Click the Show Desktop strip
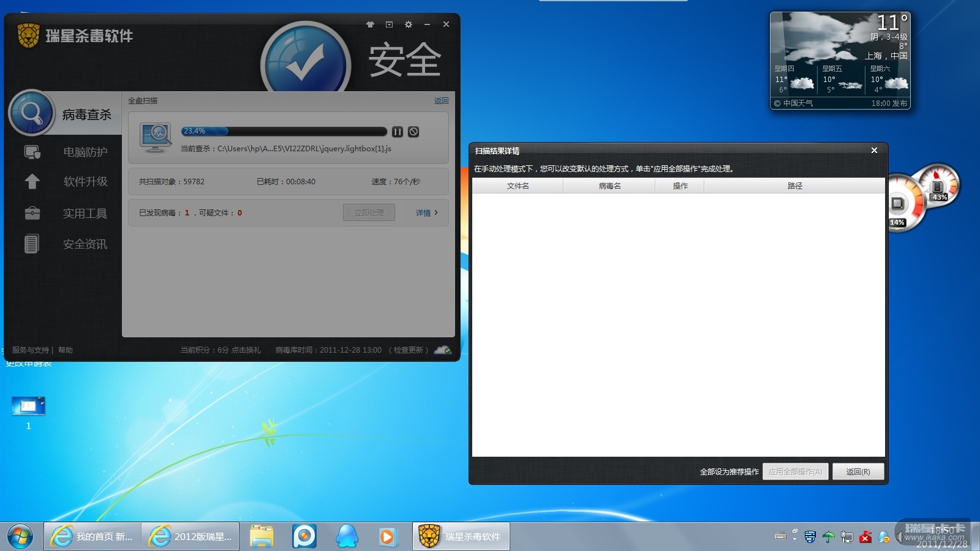This screenshot has width=980, height=551. pos(975,536)
